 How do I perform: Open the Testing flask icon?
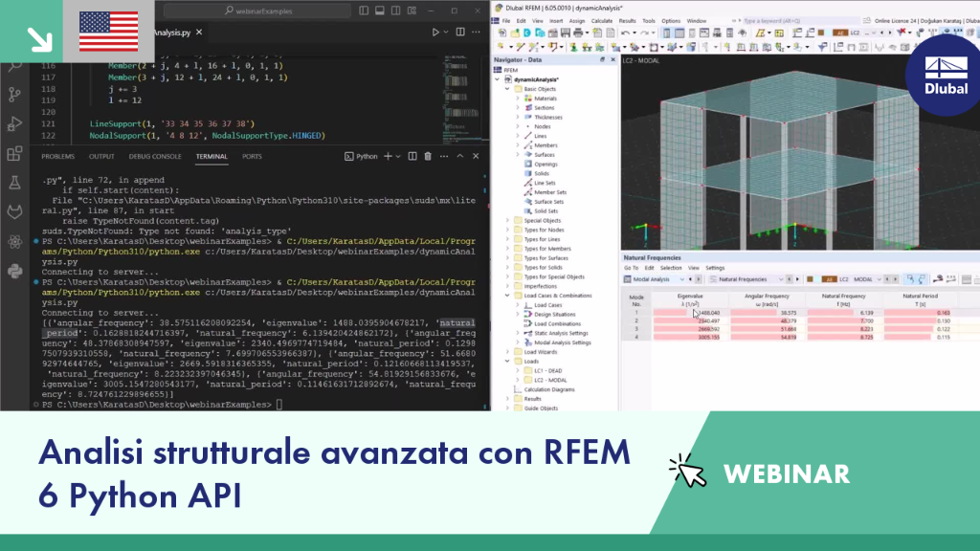point(15,183)
